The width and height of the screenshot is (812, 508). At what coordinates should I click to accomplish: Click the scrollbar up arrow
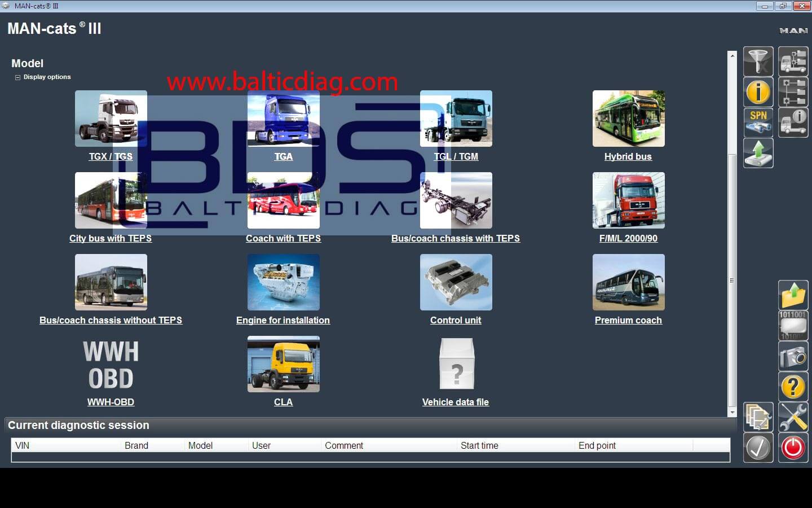coord(732,55)
